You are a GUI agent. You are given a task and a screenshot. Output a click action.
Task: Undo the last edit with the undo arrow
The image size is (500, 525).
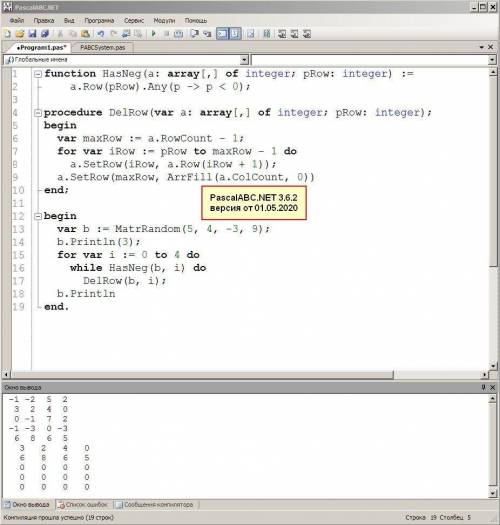[101, 33]
